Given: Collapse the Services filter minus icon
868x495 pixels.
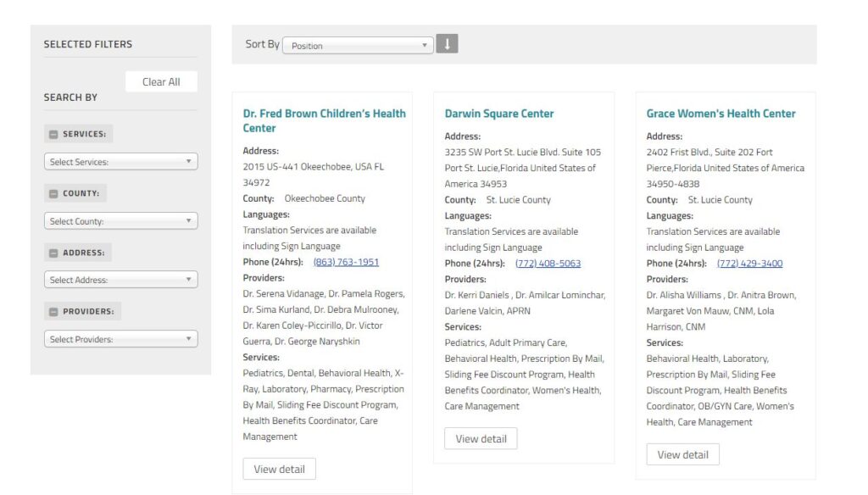Looking at the screenshot, I should pyautogui.click(x=53, y=134).
